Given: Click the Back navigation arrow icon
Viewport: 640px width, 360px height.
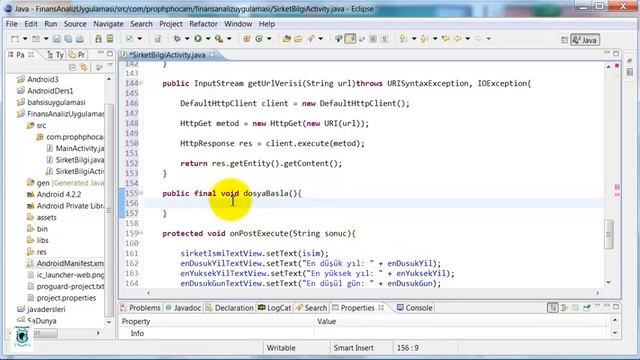Looking at the screenshot, I should point(458,39).
